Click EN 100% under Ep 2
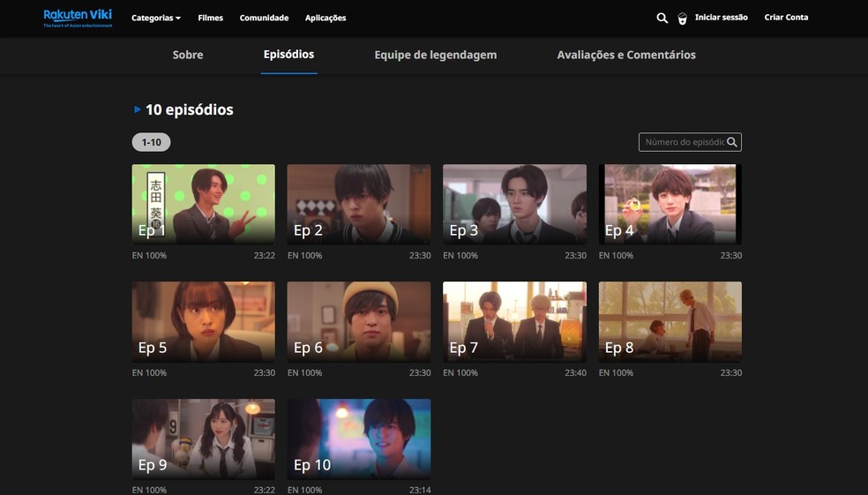The height and width of the screenshot is (495, 868). click(x=304, y=256)
